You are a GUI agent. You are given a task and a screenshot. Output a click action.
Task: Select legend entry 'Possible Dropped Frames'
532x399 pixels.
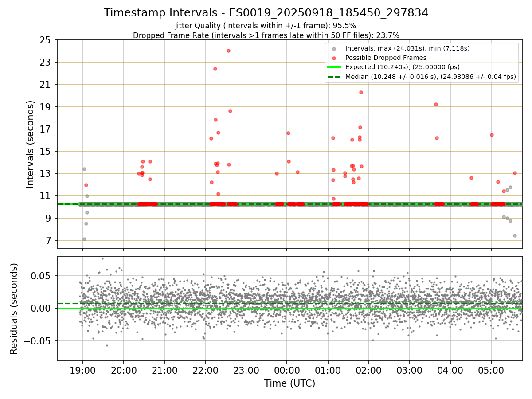pos(386,58)
